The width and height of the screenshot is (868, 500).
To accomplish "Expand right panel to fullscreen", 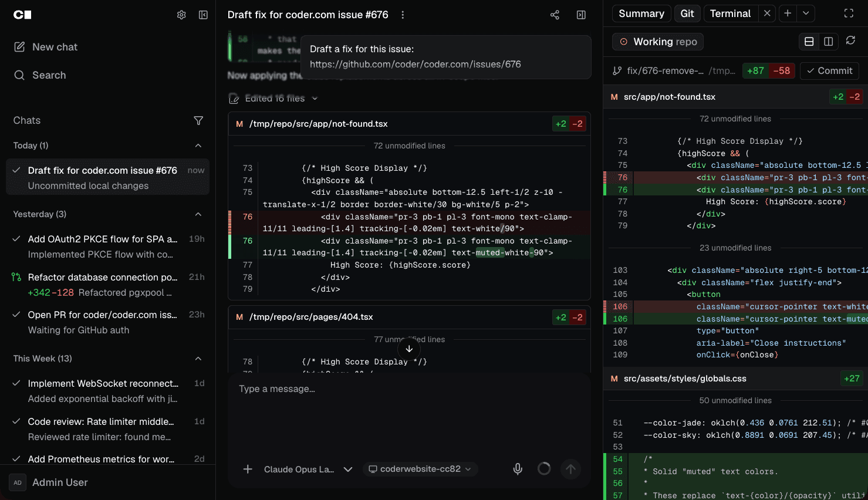I will click(x=849, y=13).
